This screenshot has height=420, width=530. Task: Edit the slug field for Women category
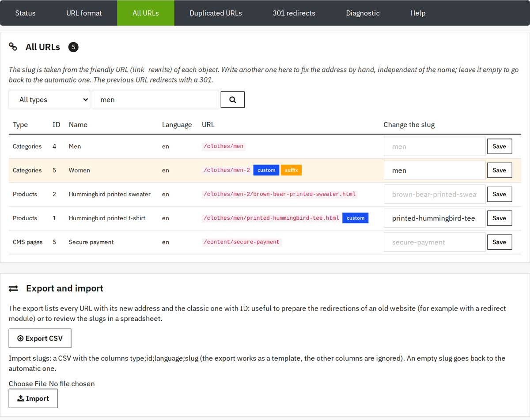(435, 170)
